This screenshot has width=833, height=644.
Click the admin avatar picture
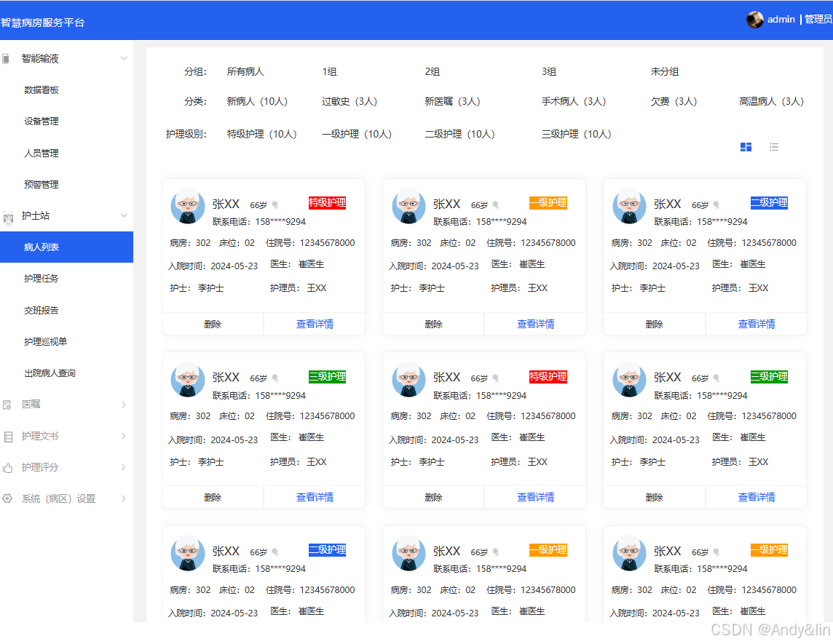(754, 20)
